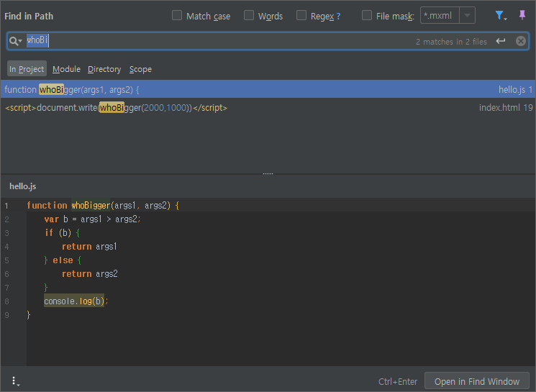Image resolution: width=536 pixels, height=392 pixels.
Task: Click the Ctrl+Enter shortcut hint
Action: click(x=398, y=381)
